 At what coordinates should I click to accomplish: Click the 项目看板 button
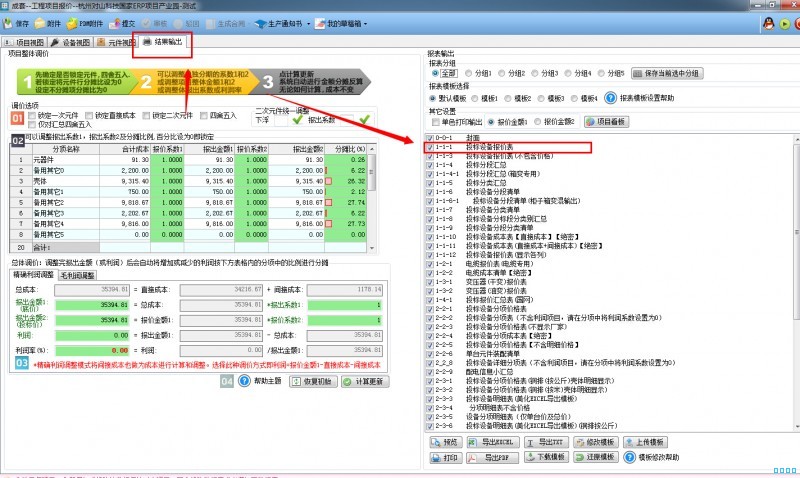(x=606, y=122)
